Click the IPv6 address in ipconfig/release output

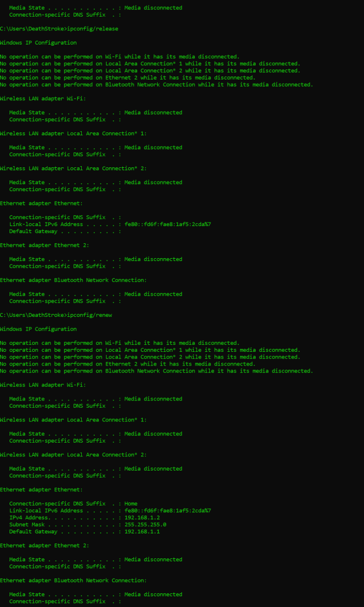click(x=167, y=224)
